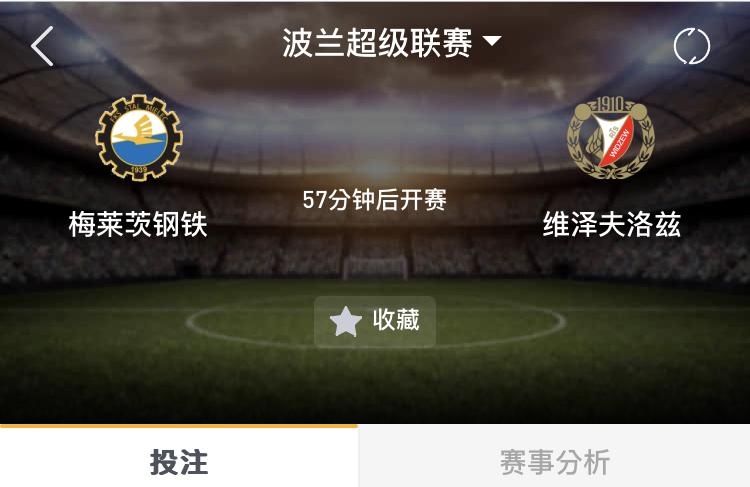Refresh match data with circular arrows icon
The image size is (750, 487).
(x=692, y=46)
